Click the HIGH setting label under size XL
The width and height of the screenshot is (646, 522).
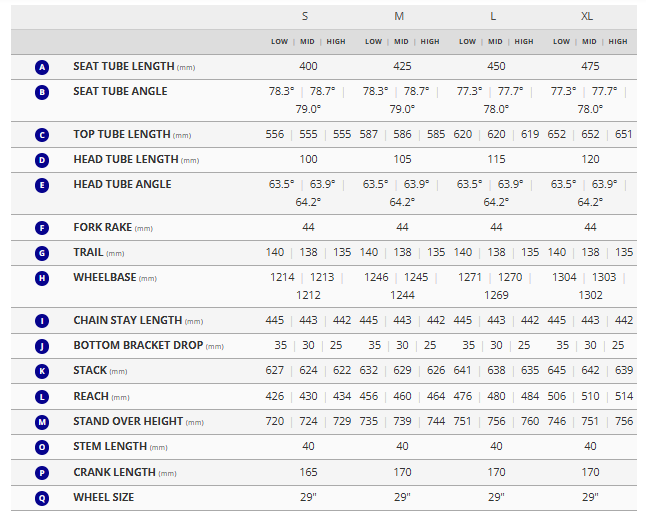[618, 42]
